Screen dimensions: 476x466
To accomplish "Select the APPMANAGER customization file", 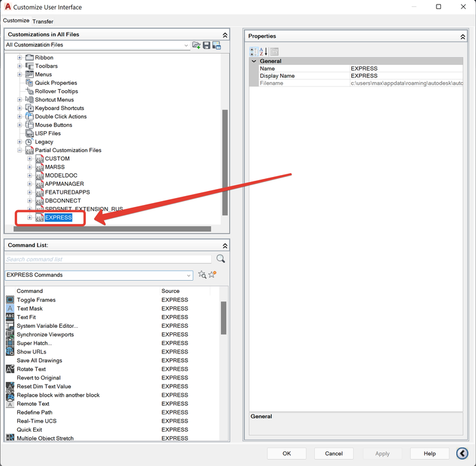I will click(x=64, y=184).
